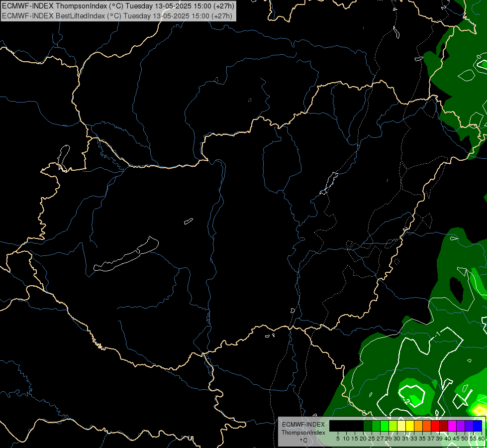Click the ThompsonIndex title line at top
Viewport: 487px width, 448px height.
pyautogui.click(x=118, y=5)
